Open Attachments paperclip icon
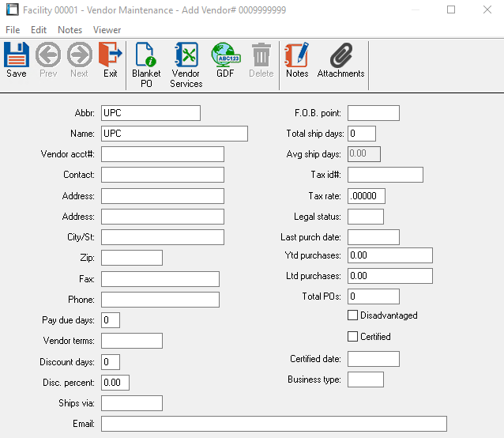Screen dimensions: 504x438 340,56
